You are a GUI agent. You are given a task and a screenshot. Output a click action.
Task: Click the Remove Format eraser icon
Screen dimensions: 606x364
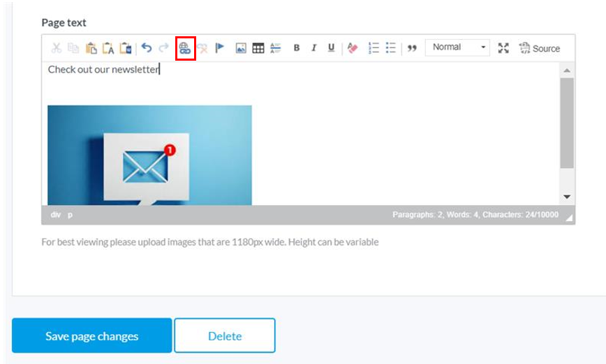pyautogui.click(x=352, y=48)
